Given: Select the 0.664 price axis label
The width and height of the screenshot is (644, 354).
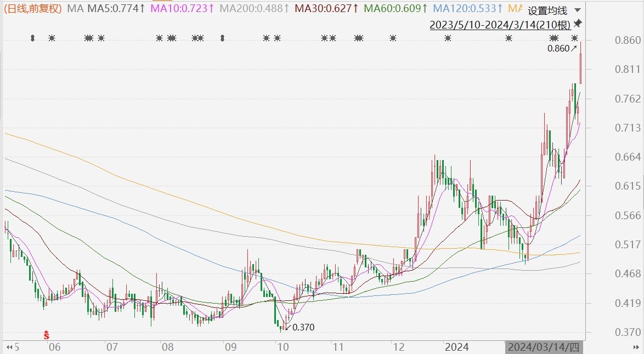Looking at the screenshot, I should pos(628,157).
